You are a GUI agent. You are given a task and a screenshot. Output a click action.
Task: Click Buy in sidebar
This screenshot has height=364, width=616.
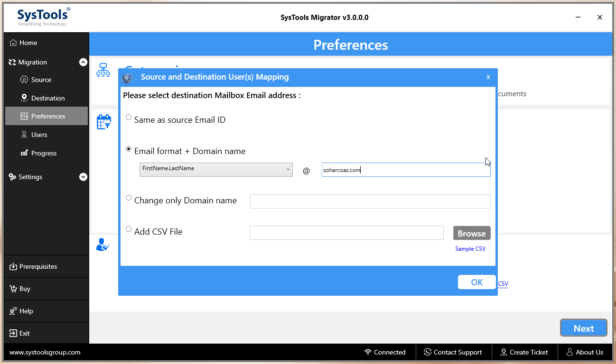coord(46,289)
